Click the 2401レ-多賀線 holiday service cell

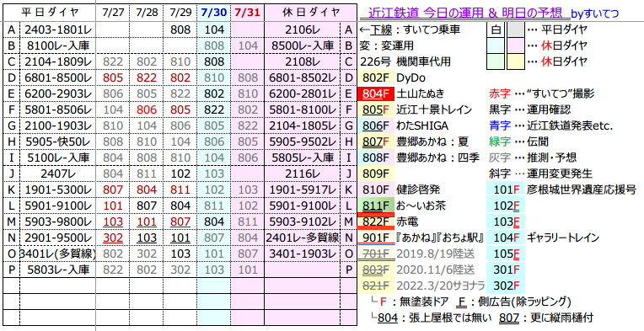(x=303, y=238)
